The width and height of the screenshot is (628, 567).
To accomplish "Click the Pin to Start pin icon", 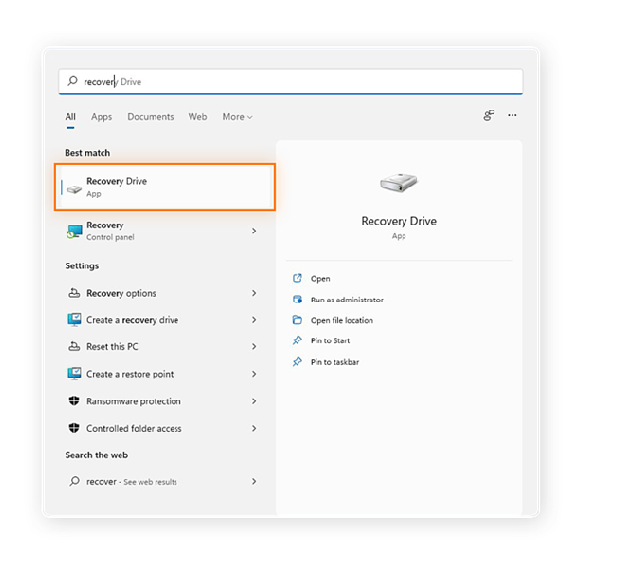I will point(297,340).
